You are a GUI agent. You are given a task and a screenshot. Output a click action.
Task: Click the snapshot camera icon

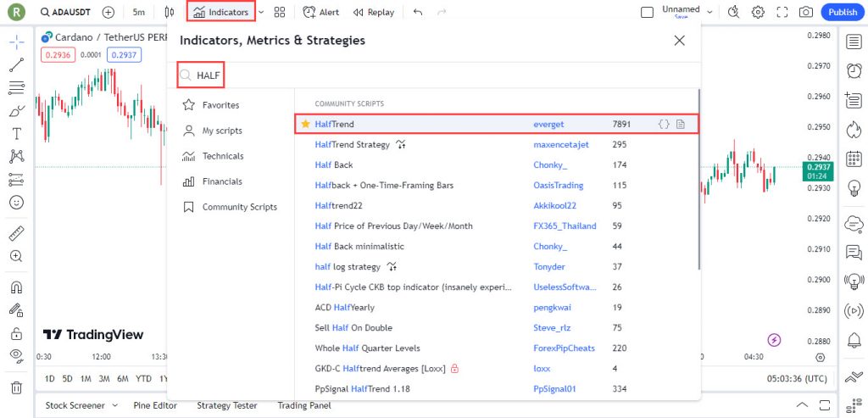coord(806,12)
